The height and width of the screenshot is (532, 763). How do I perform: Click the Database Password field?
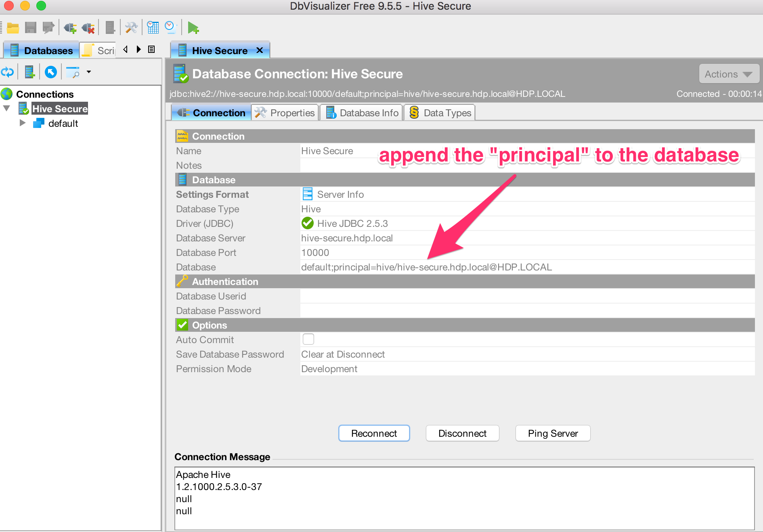527,310
